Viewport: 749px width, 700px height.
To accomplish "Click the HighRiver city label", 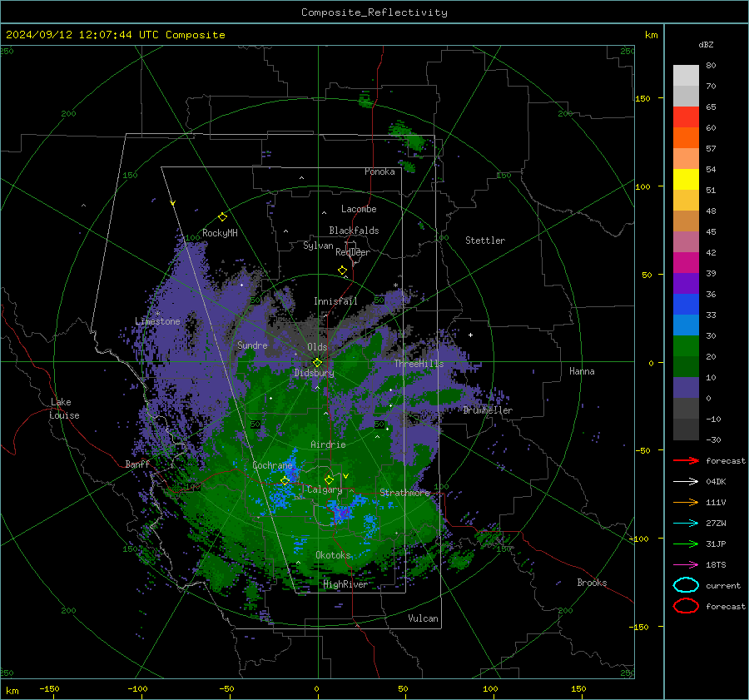I will tap(345, 584).
